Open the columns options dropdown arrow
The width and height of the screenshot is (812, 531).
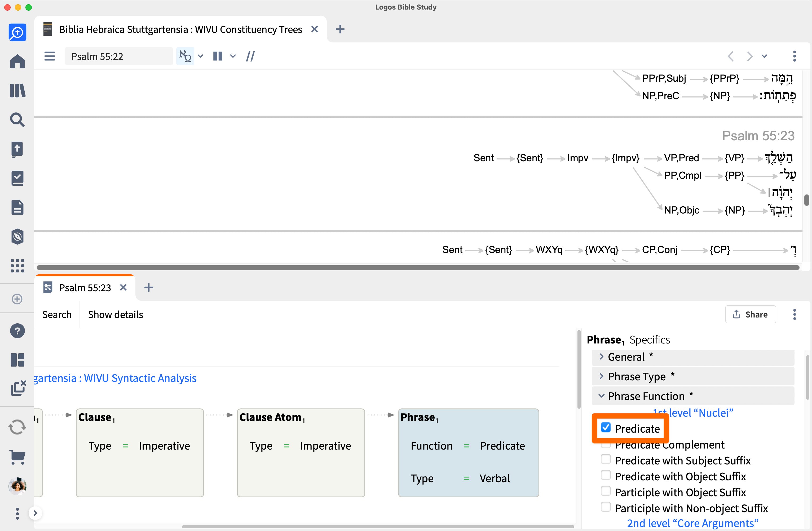pyautogui.click(x=233, y=56)
